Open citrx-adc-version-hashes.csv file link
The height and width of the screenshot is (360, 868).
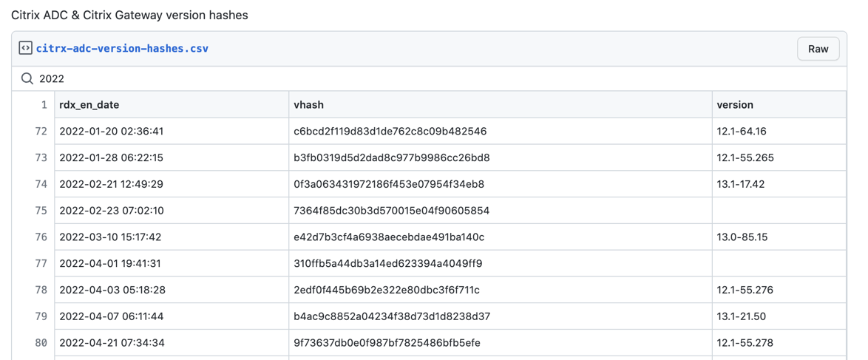pyautogui.click(x=122, y=48)
